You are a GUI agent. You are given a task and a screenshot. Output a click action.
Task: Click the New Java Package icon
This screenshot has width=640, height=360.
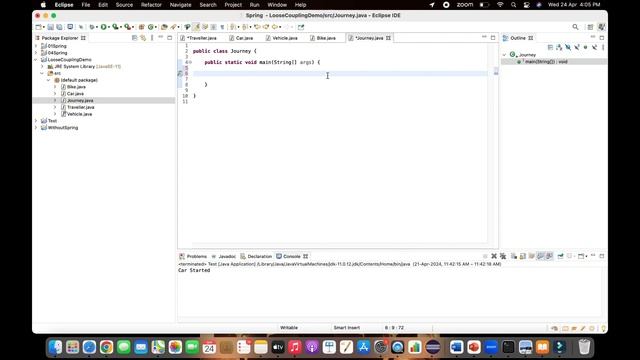pyautogui.click(x=142, y=27)
